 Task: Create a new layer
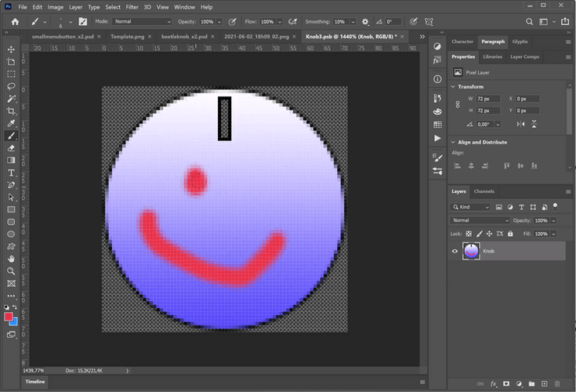click(x=545, y=384)
